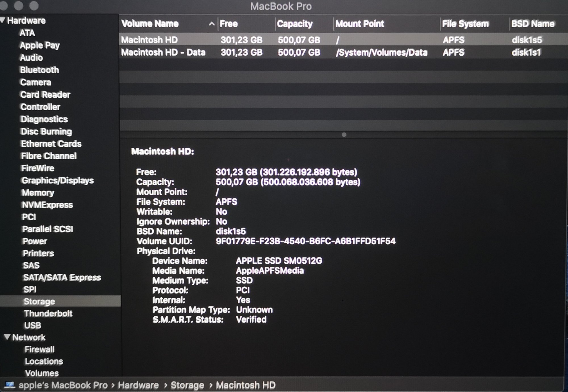Select Memory in the sidebar
Image resolution: width=568 pixels, height=392 pixels.
[38, 192]
